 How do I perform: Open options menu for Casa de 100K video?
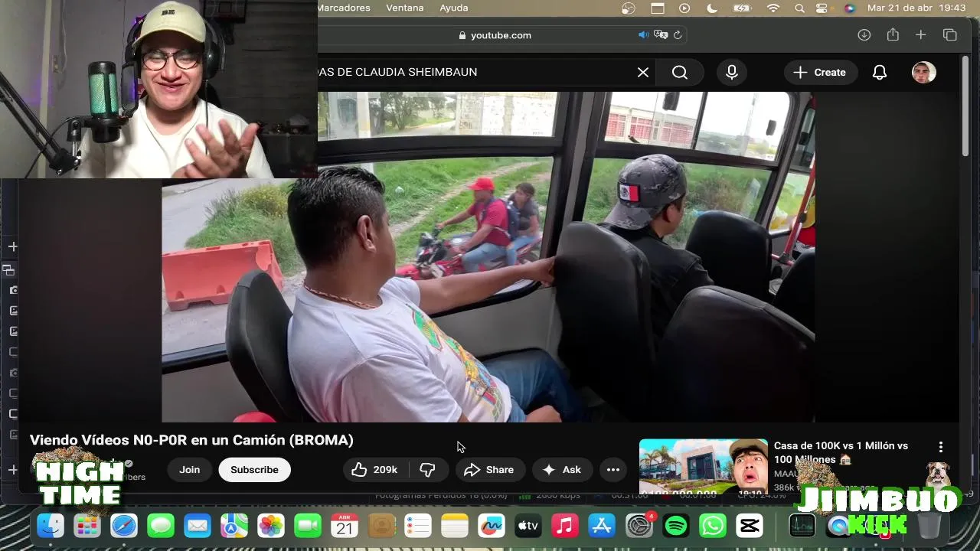(941, 447)
